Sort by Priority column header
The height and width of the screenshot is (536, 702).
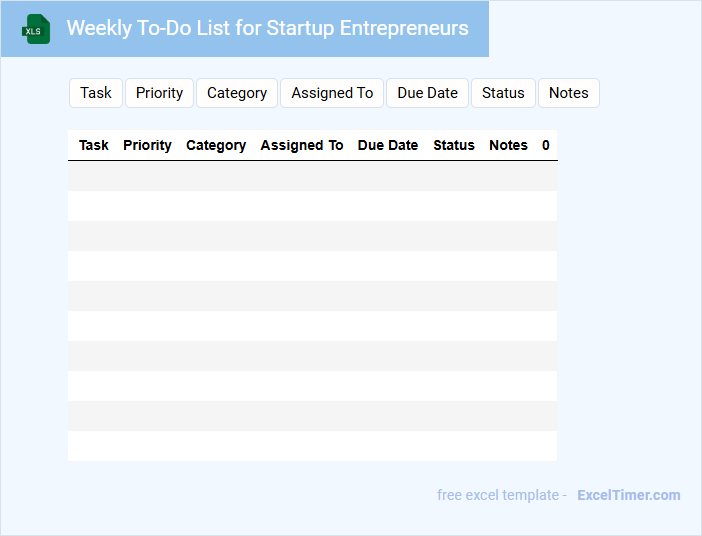click(147, 145)
